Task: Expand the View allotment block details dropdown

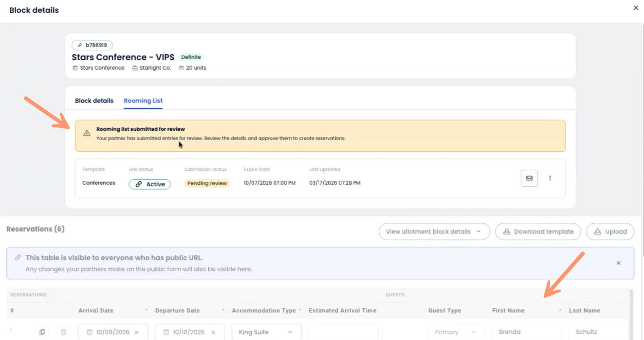Action: [433, 231]
